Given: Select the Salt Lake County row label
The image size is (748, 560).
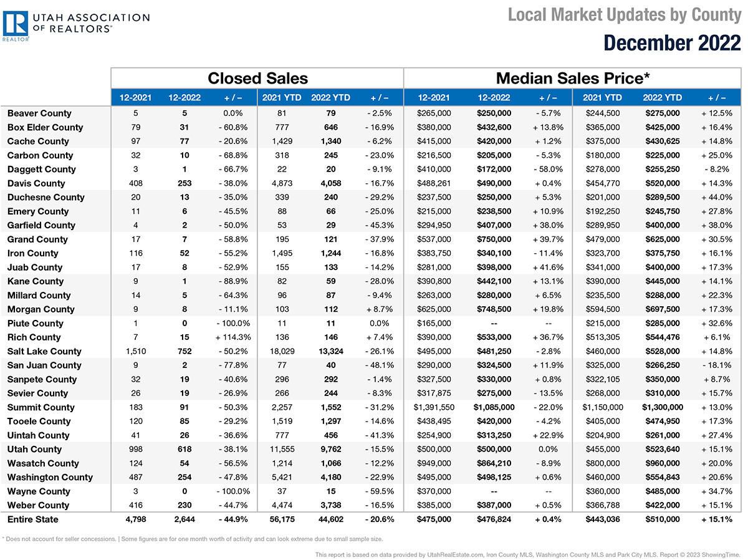Looking at the screenshot, I should pos(44,351).
